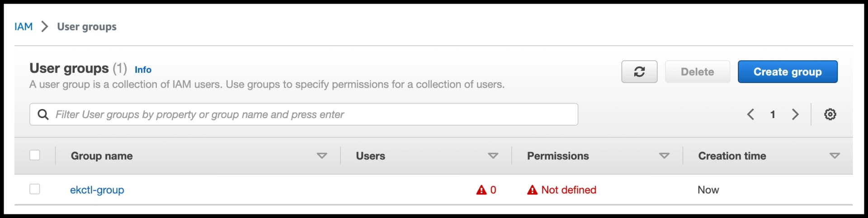Sort by Users column arrow
Image resolution: width=868 pixels, height=218 pixels.
point(493,156)
